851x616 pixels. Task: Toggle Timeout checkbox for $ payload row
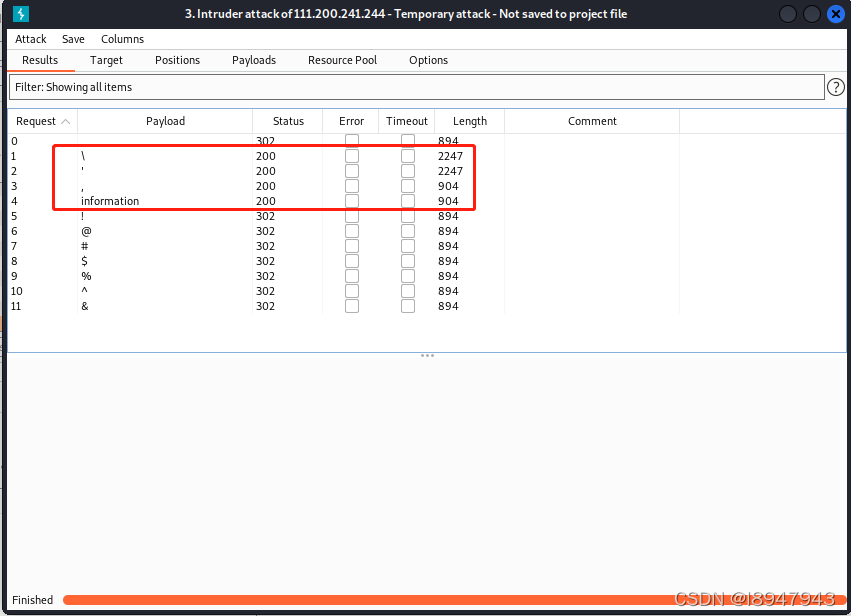pos(408,261)
